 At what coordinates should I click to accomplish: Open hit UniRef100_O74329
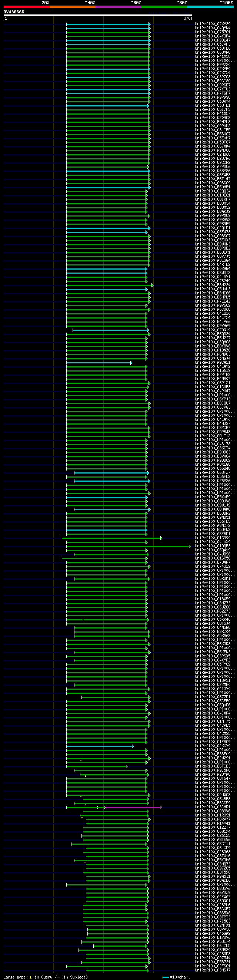pyautogui.click(x=213, y=567)
